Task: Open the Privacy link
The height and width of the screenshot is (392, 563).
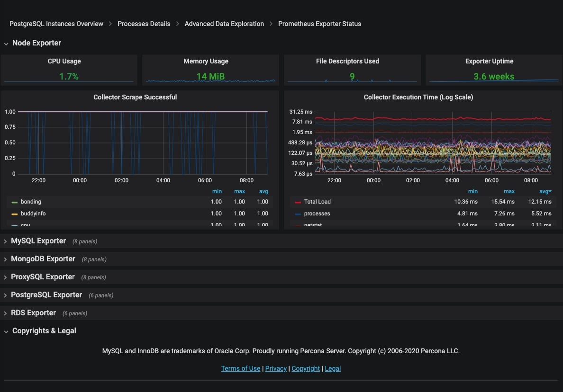Action: tap(276, 368)
